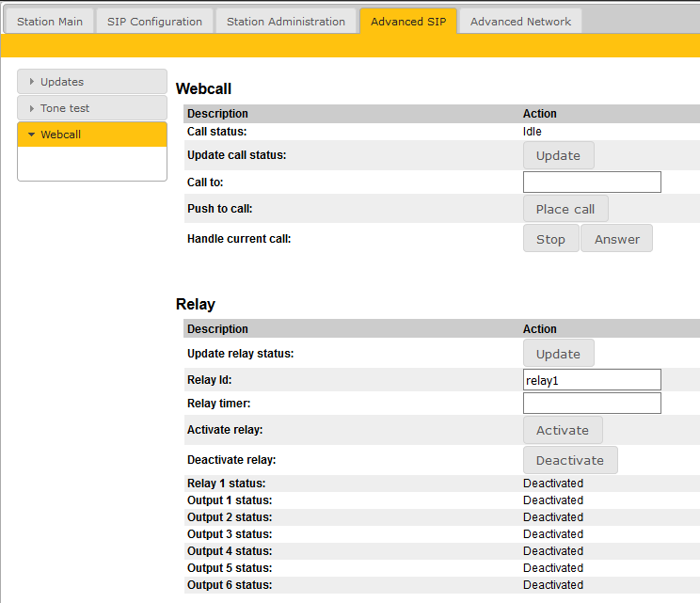The height and width of the screenshot is (603, 700).
Task: Expand the Tone test sidebar section
Action: [91, 108]
